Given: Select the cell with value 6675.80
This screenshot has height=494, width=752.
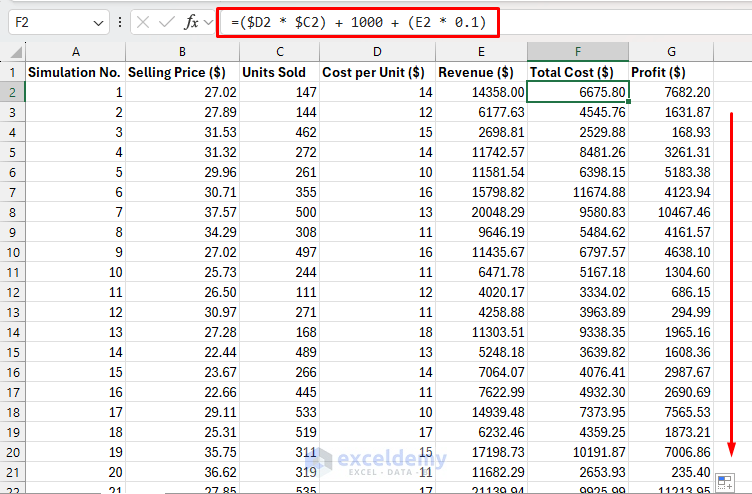Looking at the screenshot, I should [x=578, y=92].
